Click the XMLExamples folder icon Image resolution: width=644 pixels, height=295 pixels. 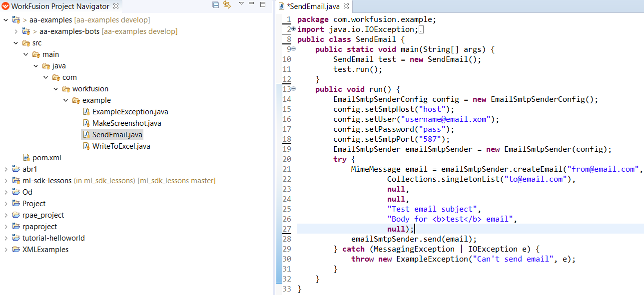click(16, 250)
